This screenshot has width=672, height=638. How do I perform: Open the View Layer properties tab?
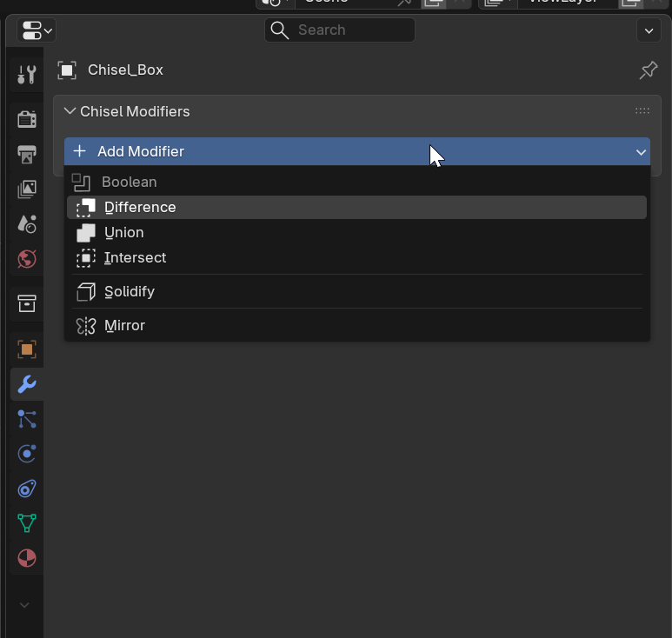click(27, 189)
